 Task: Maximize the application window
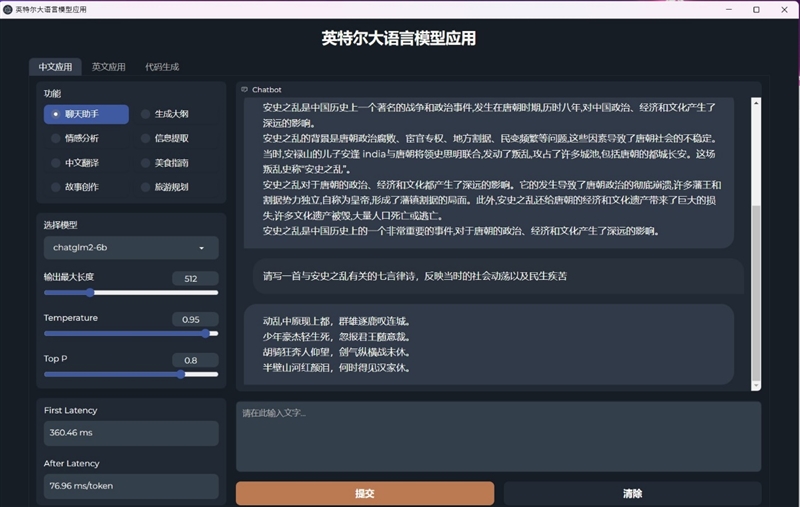[756, 9]
